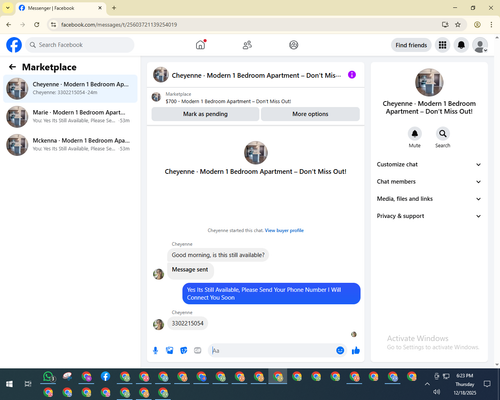Image resolution: width=500 pixels, height=400 pixels.
Task: Open conversation information purple icon
Action: point(352,75)
